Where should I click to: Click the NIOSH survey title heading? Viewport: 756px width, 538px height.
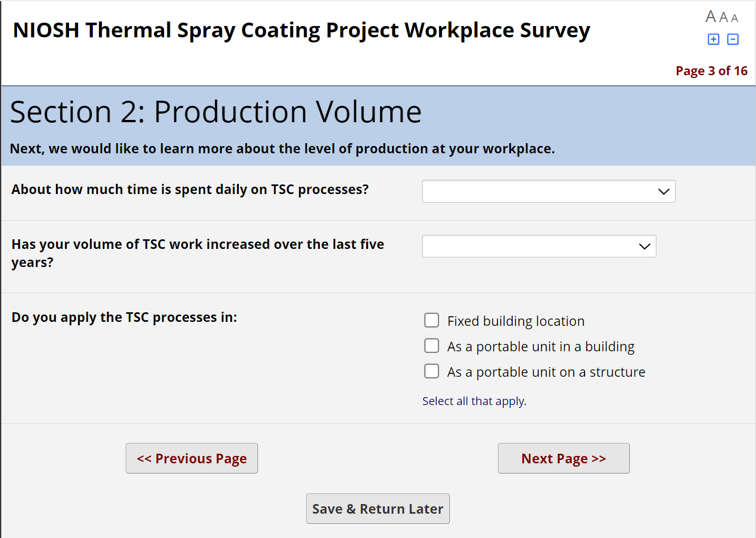[x=302, y=30]
